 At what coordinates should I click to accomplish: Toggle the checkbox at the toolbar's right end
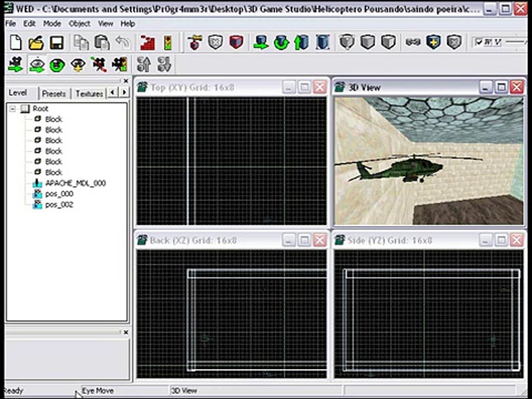point(479,42)
